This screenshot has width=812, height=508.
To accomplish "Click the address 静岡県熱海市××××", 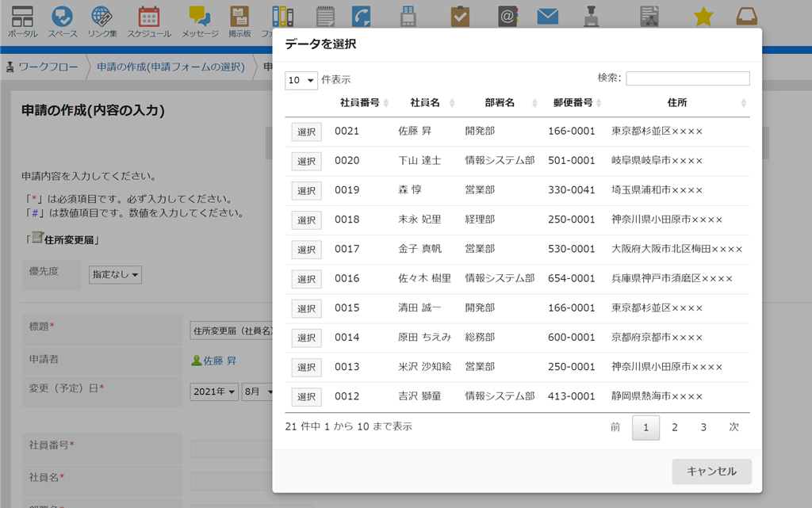I will tap(657, 397).
